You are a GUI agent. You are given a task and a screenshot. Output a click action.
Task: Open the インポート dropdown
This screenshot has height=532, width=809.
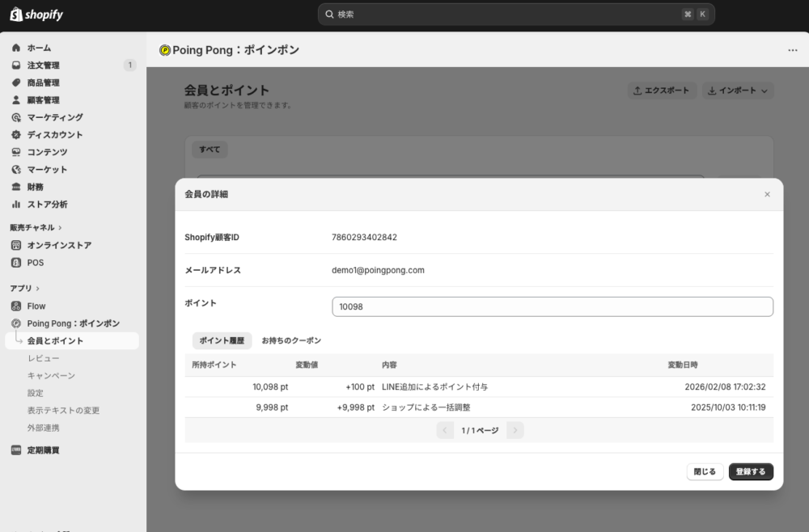click(x=738, y=91)
